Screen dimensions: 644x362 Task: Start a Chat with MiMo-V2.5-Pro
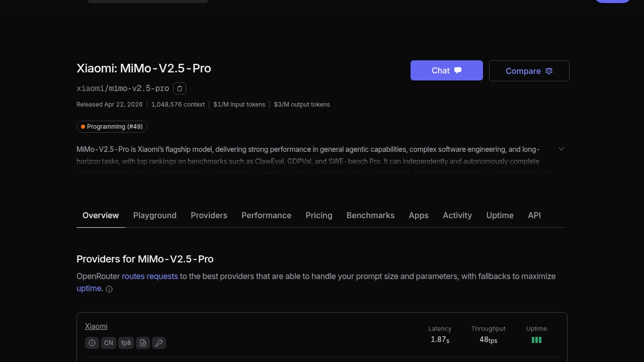446,70
